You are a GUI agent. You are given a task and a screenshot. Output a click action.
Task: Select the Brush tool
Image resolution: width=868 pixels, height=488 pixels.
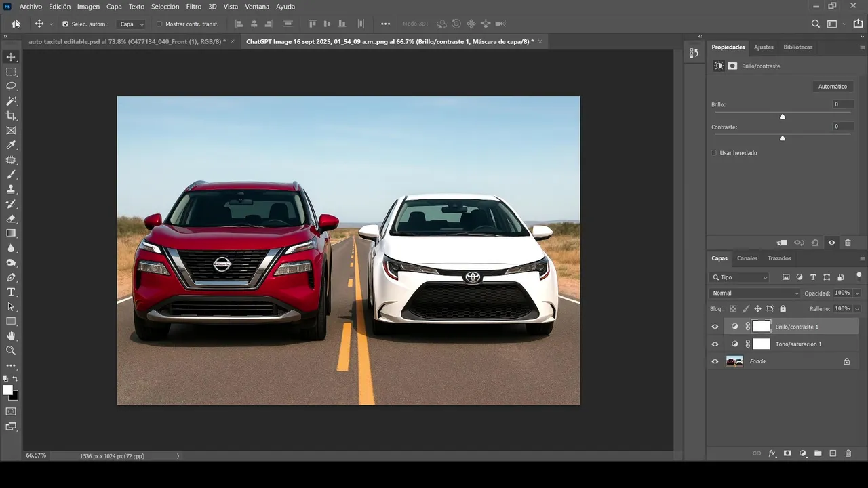tap(11, 175)
